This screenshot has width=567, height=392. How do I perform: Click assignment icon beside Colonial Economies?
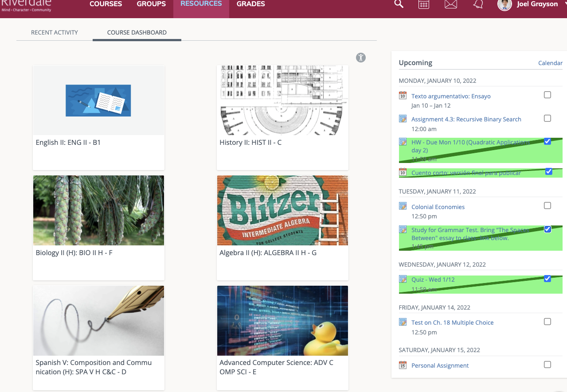click(403, 206)
